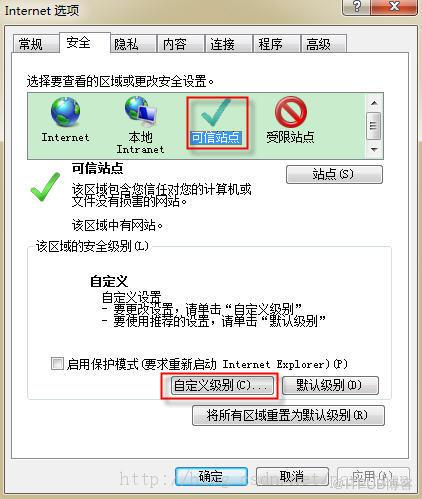
Task: Click zone list scrollbar up arrow
Action: 374,103
